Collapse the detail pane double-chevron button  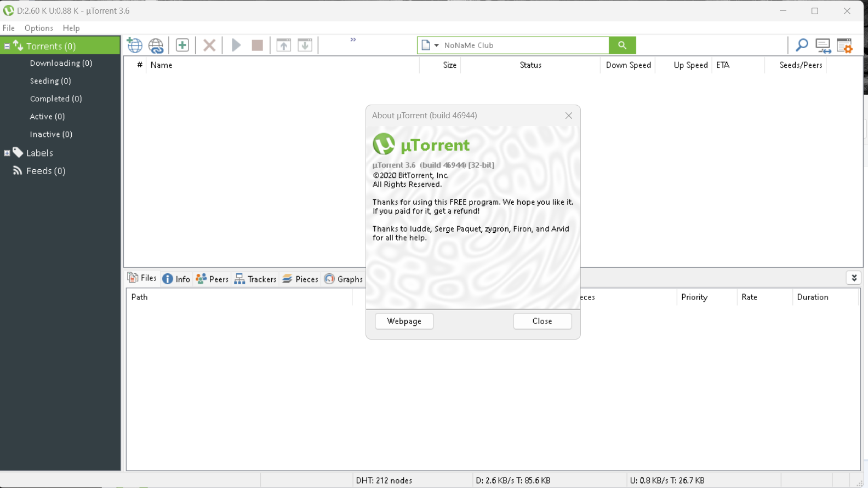coord(854,278)
